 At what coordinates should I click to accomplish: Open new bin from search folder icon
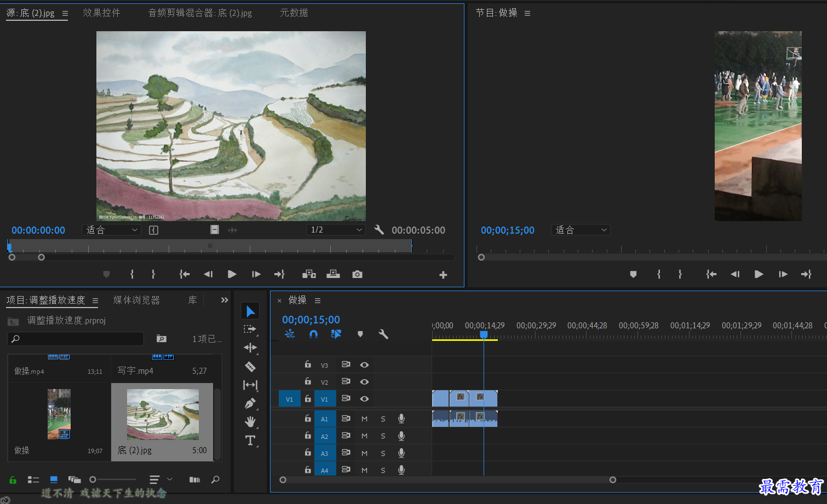pyautogui.click(x=161, y=339)
